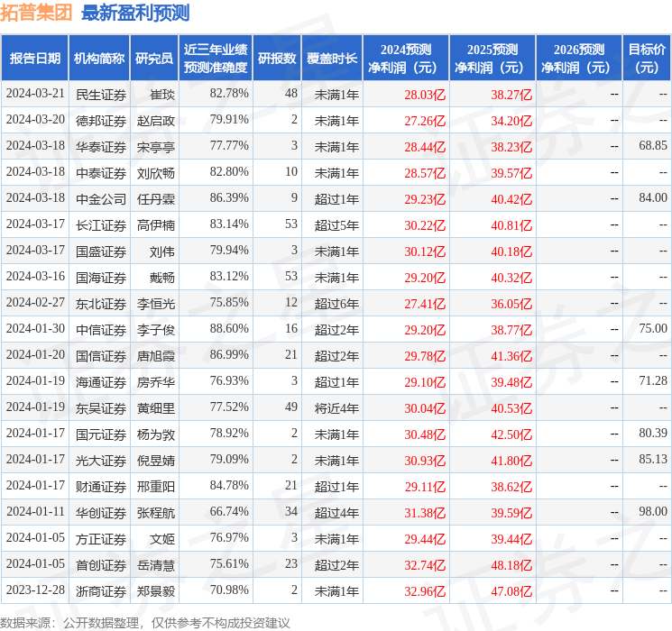
Task: Click target price 68.85
Action: click(653, 146)
